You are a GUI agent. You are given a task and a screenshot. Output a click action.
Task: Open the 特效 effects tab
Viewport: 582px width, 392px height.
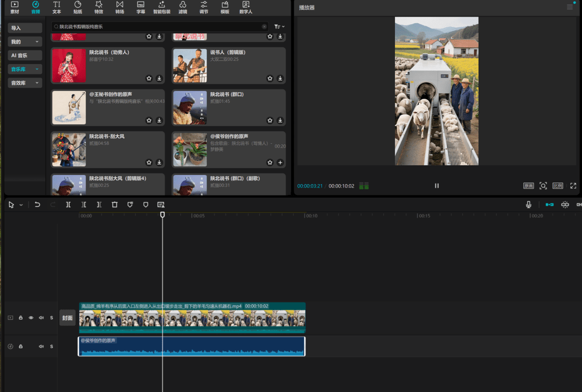click(99, 7)
